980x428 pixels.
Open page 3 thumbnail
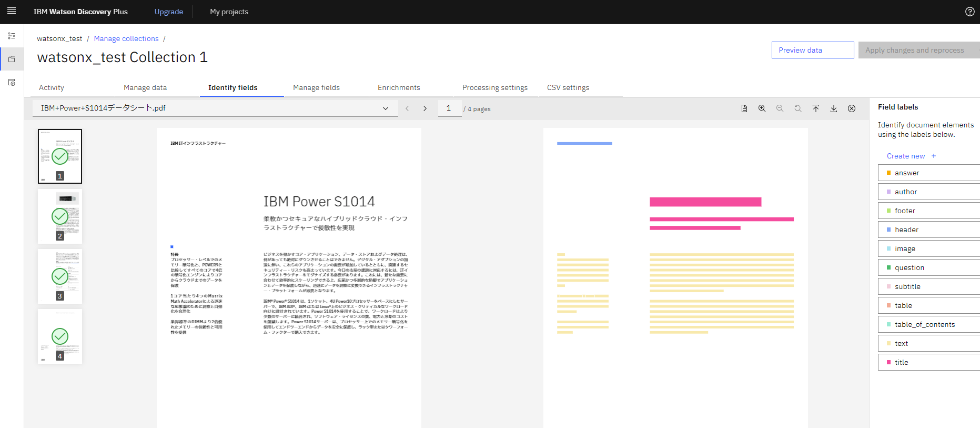[x=60, y=276]
